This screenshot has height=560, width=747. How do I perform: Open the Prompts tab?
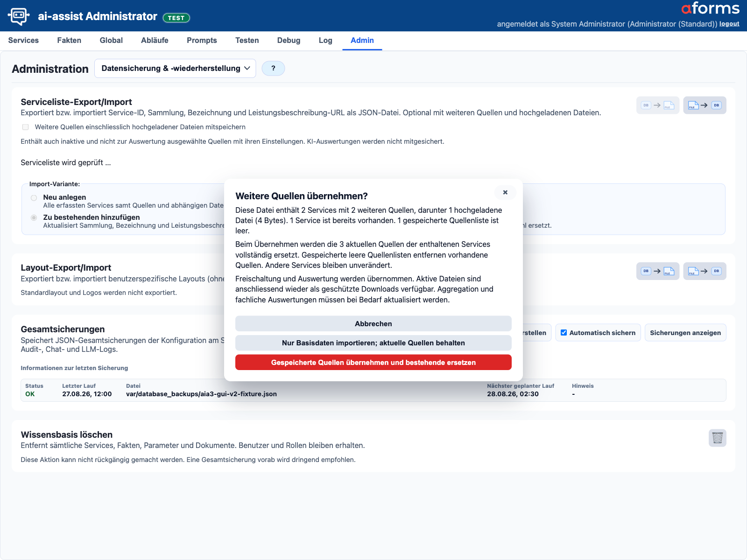202,41
